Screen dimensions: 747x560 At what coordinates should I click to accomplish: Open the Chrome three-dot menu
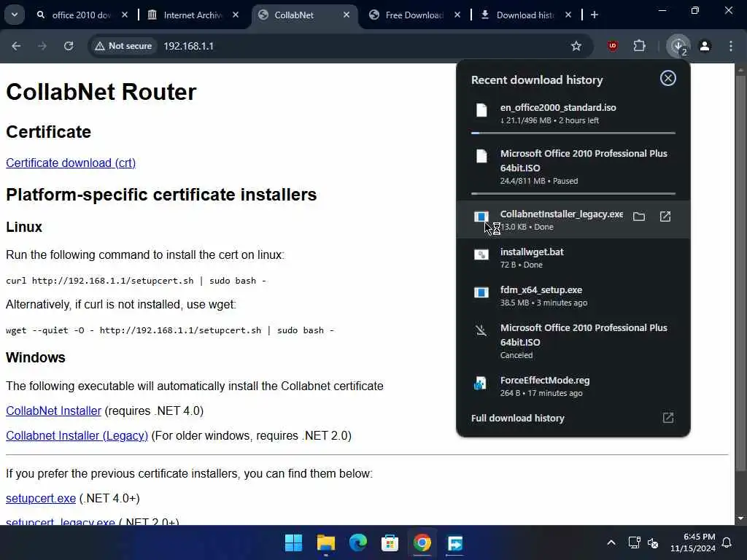(x=731, y=46)
